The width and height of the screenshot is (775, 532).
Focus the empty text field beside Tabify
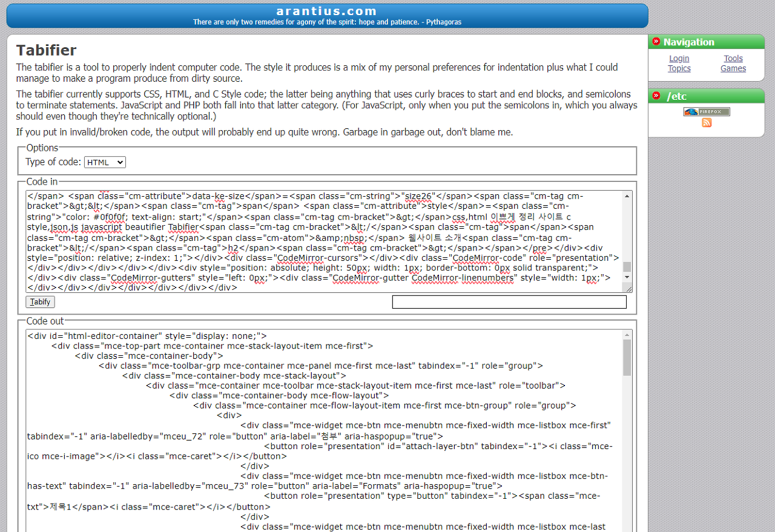pyautogui.click(x=509, y=302)
